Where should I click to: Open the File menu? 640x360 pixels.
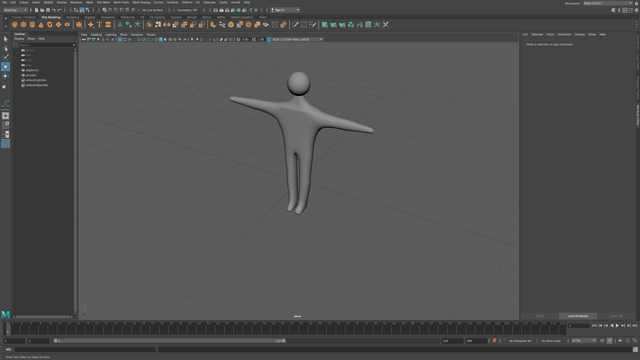point(4,2)
